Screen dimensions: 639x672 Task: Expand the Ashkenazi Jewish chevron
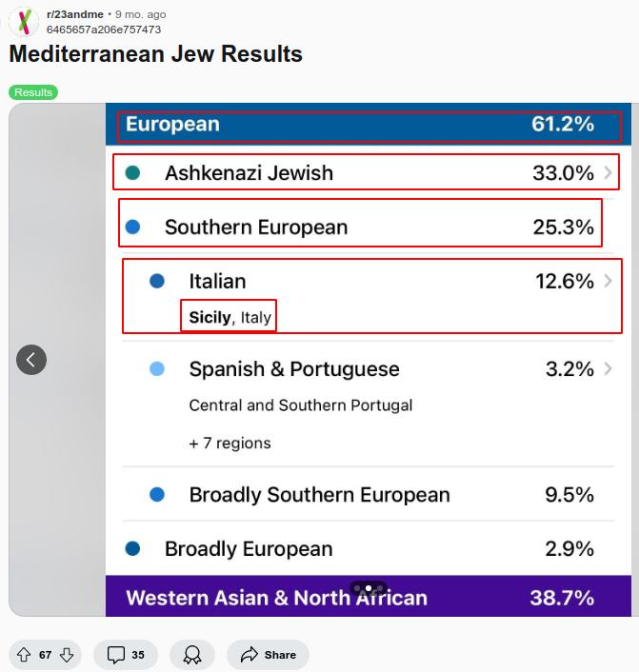(x=609, y=172)
